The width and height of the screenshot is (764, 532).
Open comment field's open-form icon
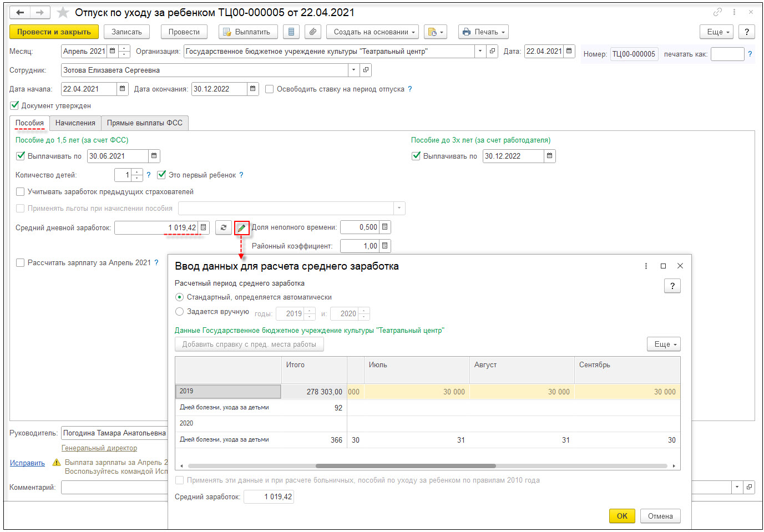[x=749, y=487]
